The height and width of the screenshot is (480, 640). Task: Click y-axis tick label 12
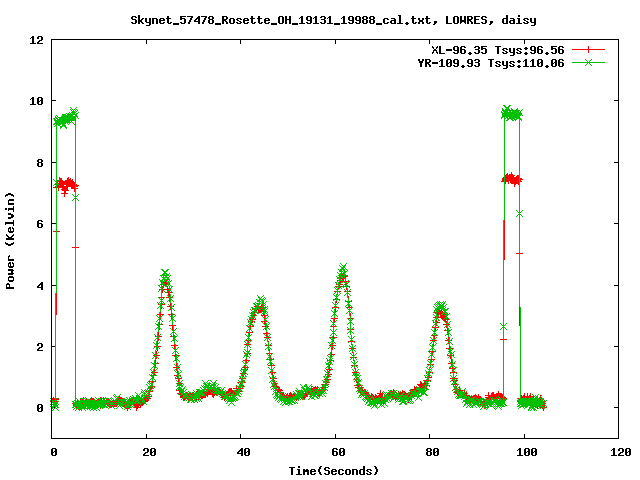pos(36,40)
